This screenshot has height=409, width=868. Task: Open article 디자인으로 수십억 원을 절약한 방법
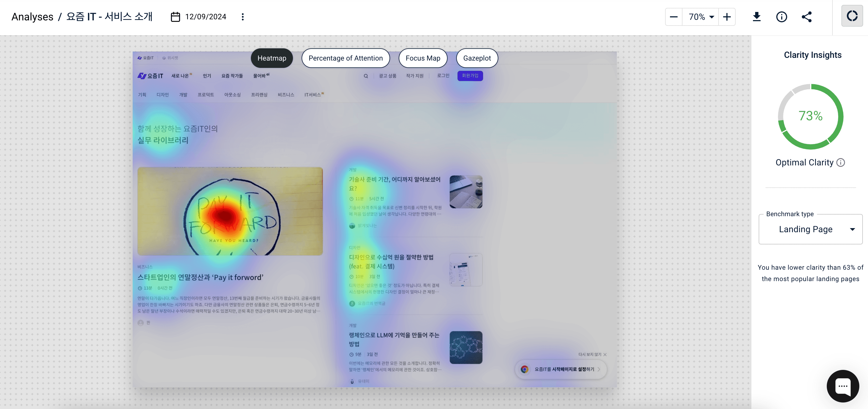(x=391, y=262)
